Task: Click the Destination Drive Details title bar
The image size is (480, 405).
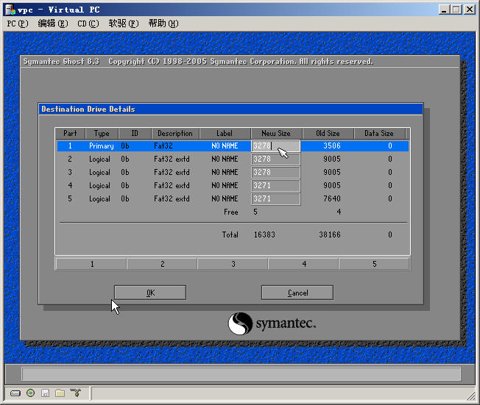Action: (x=231, y=109)
